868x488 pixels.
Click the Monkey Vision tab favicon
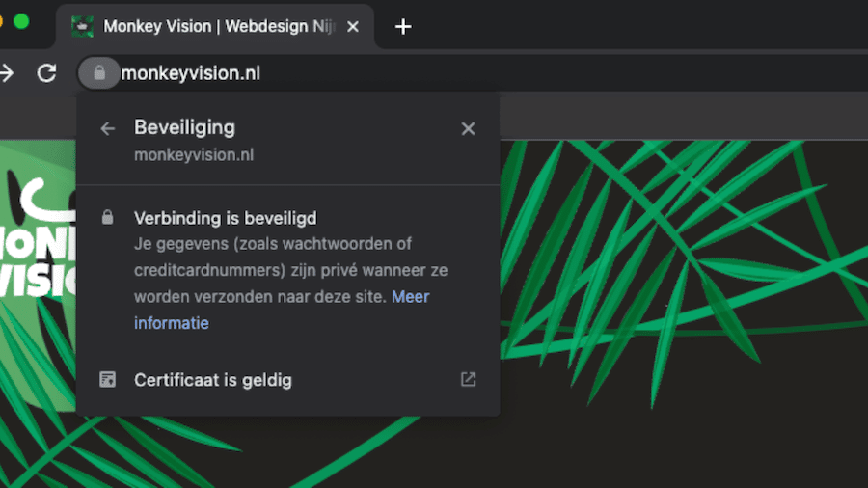click(x=83, y=27)
